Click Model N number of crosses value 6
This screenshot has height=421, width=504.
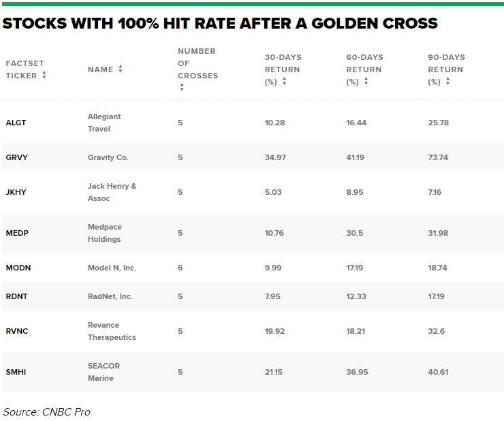180,268
